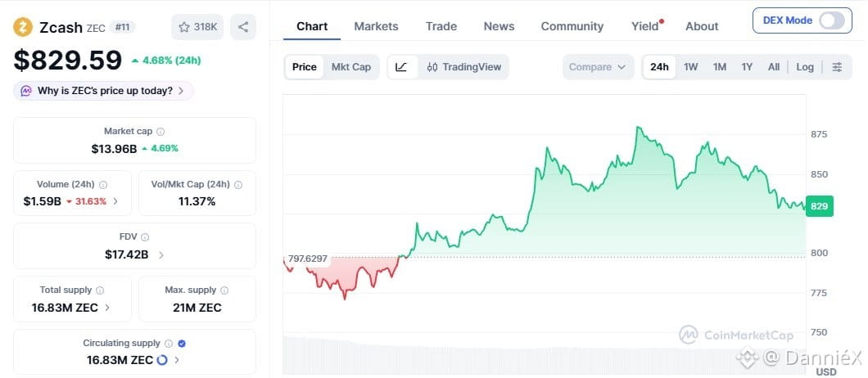This screenshot has width=868, height=378.
Task: Toggle the DEX Mode switch
Action: 832,20
